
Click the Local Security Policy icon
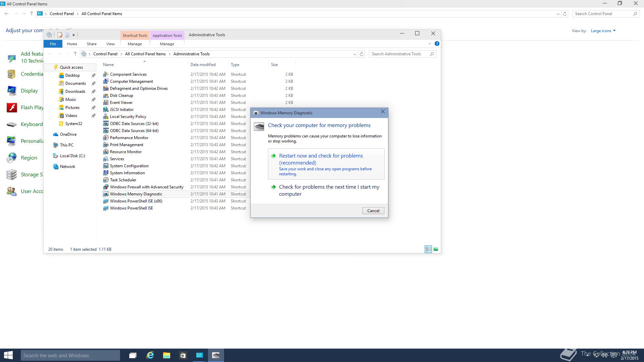click(x=106, y=117)
